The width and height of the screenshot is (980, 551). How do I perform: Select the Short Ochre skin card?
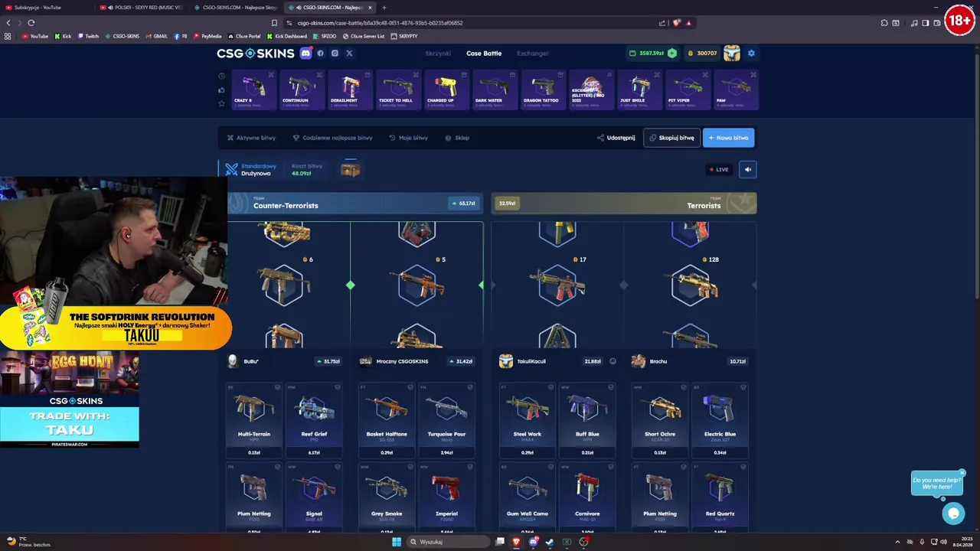pyautogui.click(x=660, y=420)
